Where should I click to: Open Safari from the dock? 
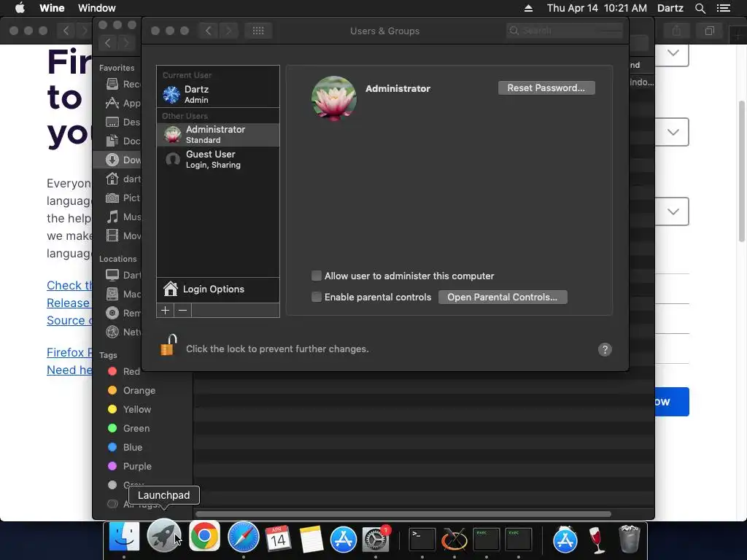pos(244,537)
